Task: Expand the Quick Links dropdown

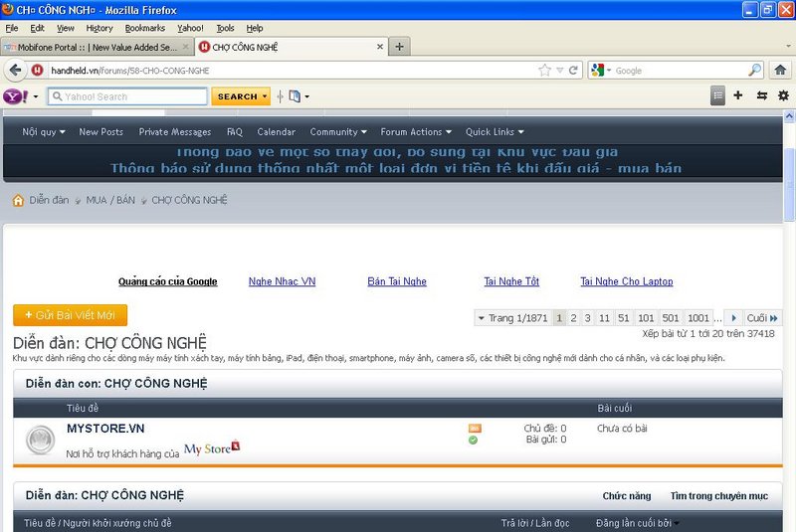Action: click(x=495, y=132)
